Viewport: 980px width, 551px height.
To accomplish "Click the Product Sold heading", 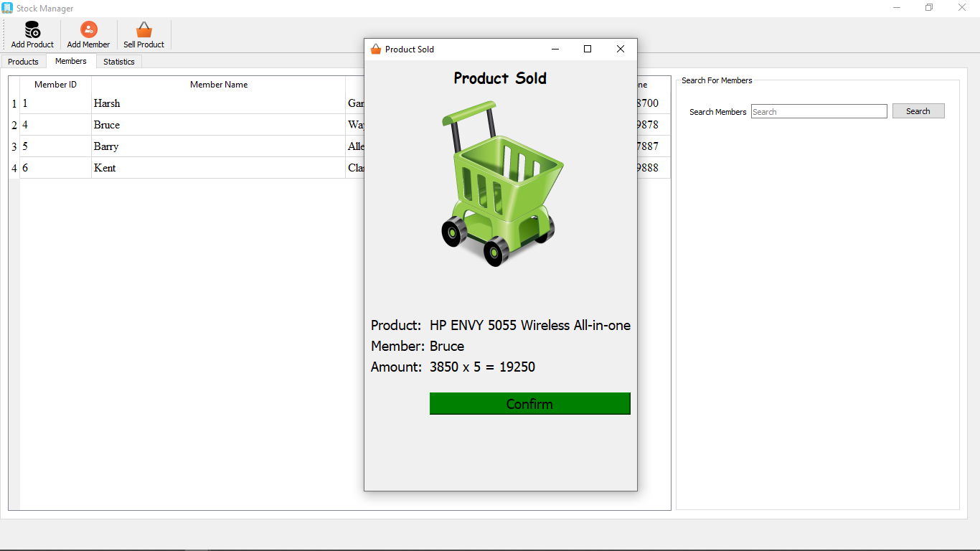I will 500,78.
